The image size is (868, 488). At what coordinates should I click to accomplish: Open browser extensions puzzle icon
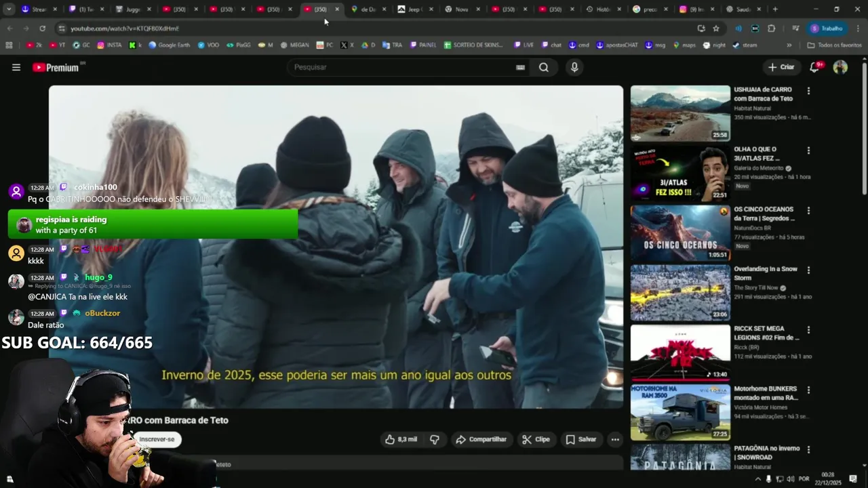pyautogui.click(x=772, y=28)
